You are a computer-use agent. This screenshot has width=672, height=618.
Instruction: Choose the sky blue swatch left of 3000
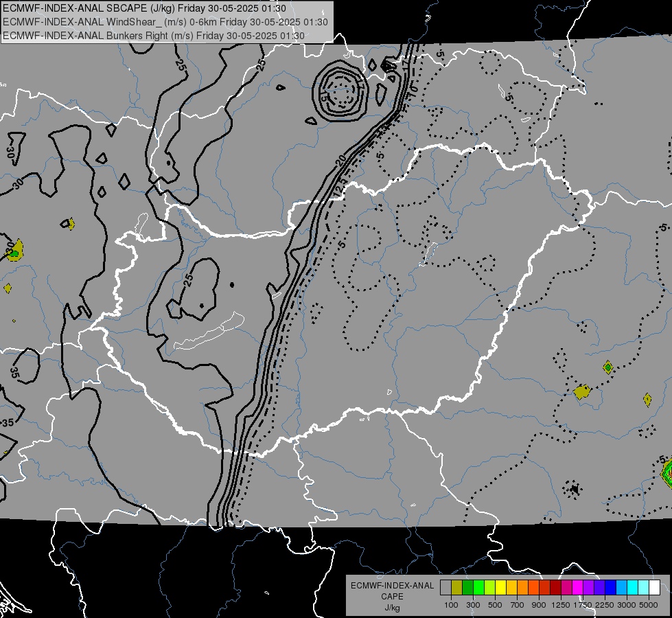621,587
